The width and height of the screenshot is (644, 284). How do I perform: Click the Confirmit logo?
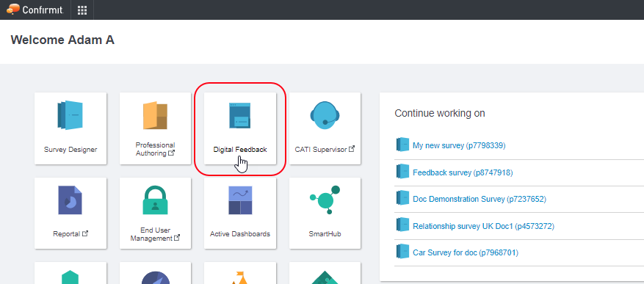(x=35, y=10)
